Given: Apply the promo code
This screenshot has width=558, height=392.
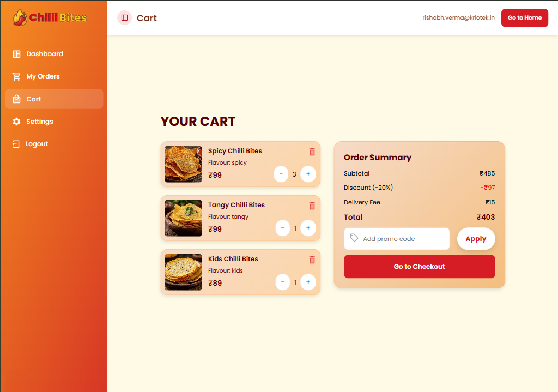Looking at the screenshot, I should pyautogui.click(x=475, y=239).
